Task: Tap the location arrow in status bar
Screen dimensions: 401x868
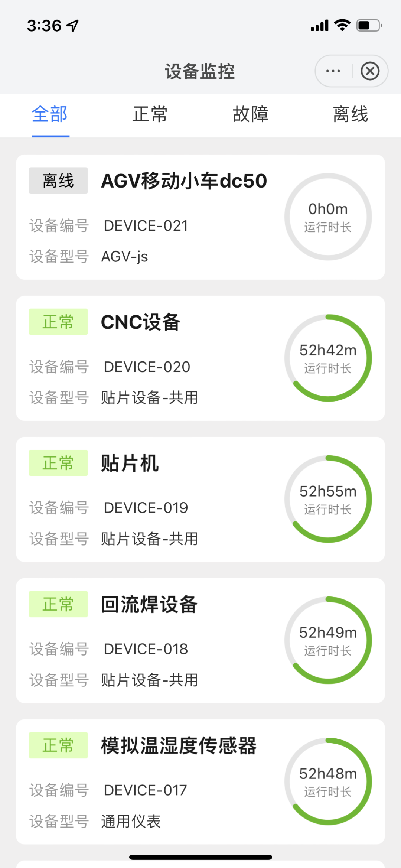Action: tap(72, 26)
